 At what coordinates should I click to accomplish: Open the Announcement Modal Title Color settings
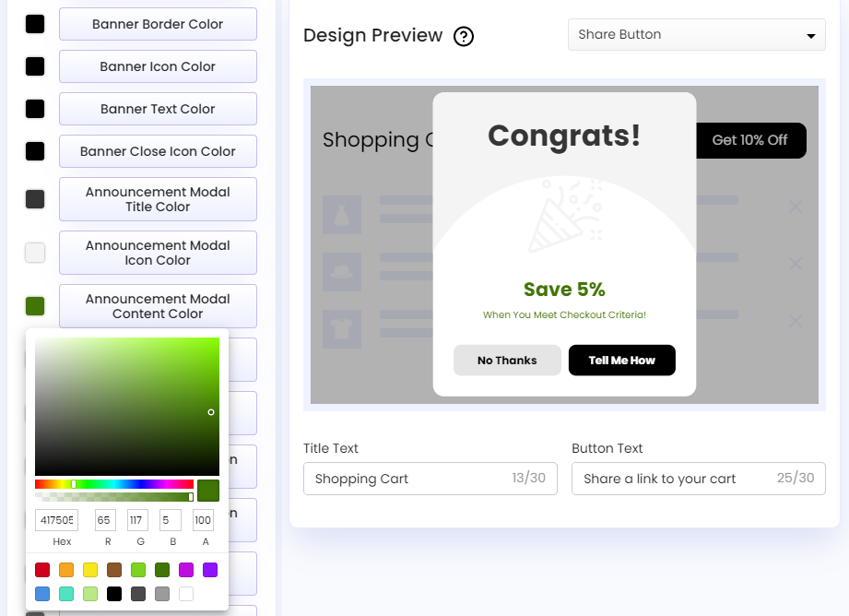[158, 199]
